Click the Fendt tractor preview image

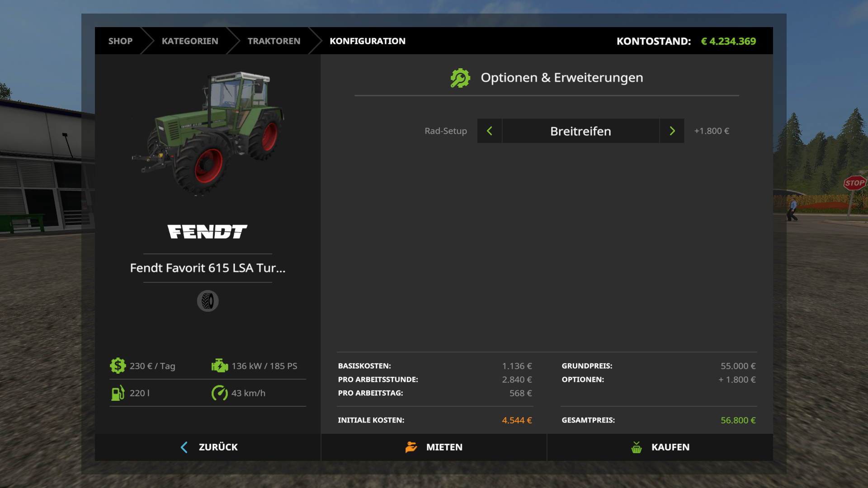click(x=208, y=133)
